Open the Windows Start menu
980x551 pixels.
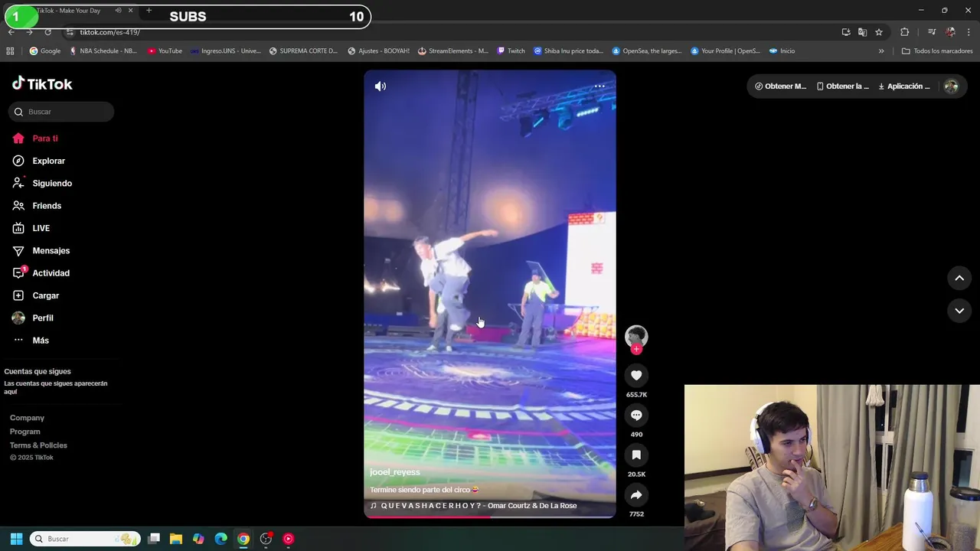16,539
